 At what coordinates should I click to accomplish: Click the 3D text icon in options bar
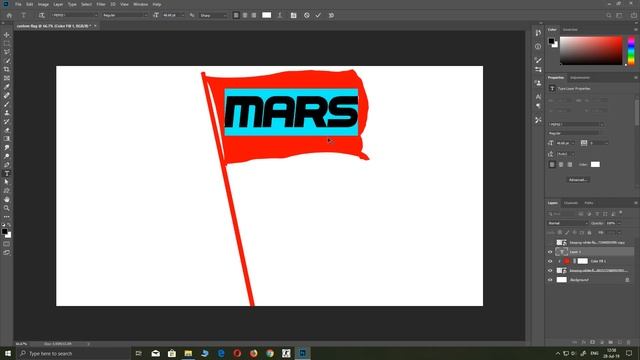pos(331,15)
